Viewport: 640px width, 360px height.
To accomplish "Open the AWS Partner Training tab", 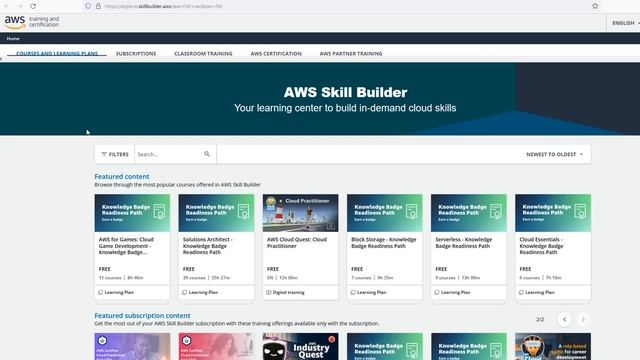I will [351, 53].
